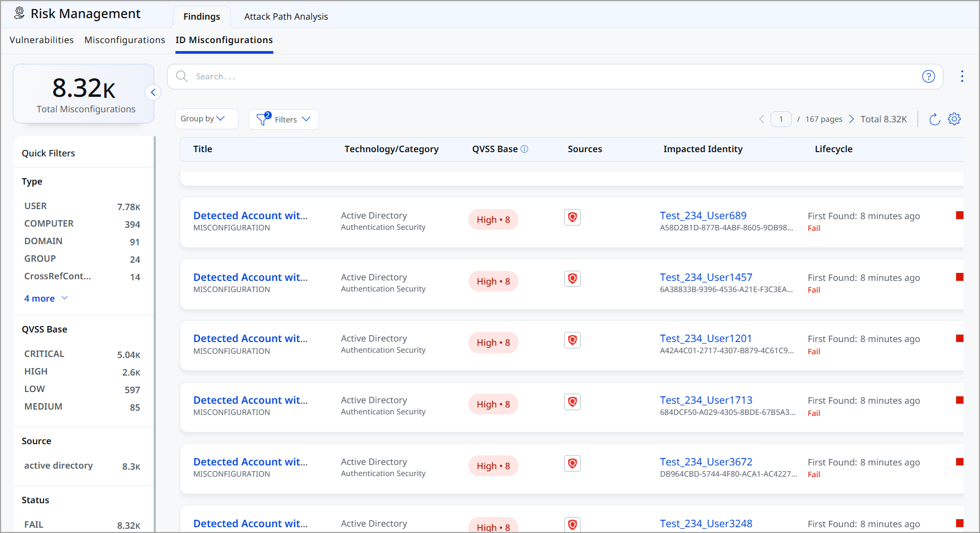Apply the CRITICAL QVSS Base quick filter
Screen dimensions: 980x533
coord(44,354)
